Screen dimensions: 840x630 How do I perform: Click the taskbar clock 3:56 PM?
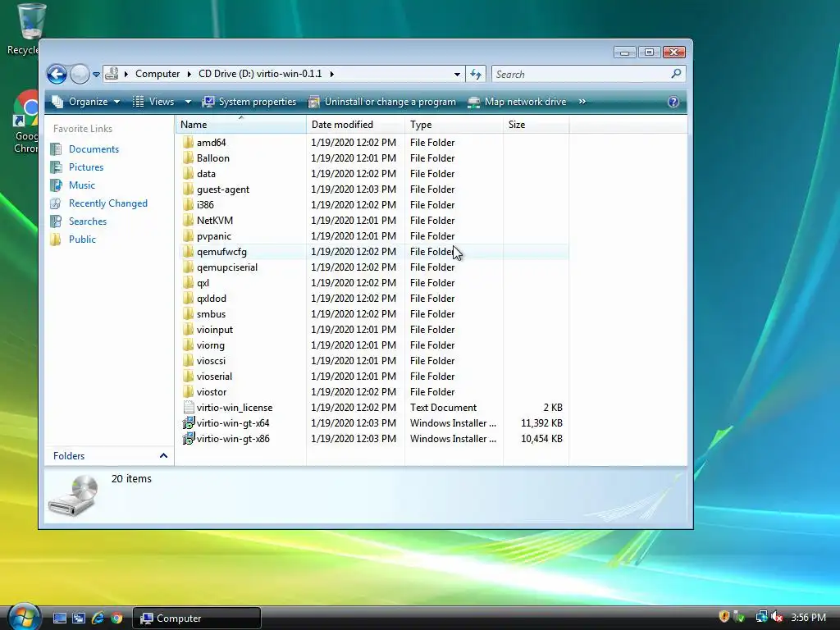point(808,618)
